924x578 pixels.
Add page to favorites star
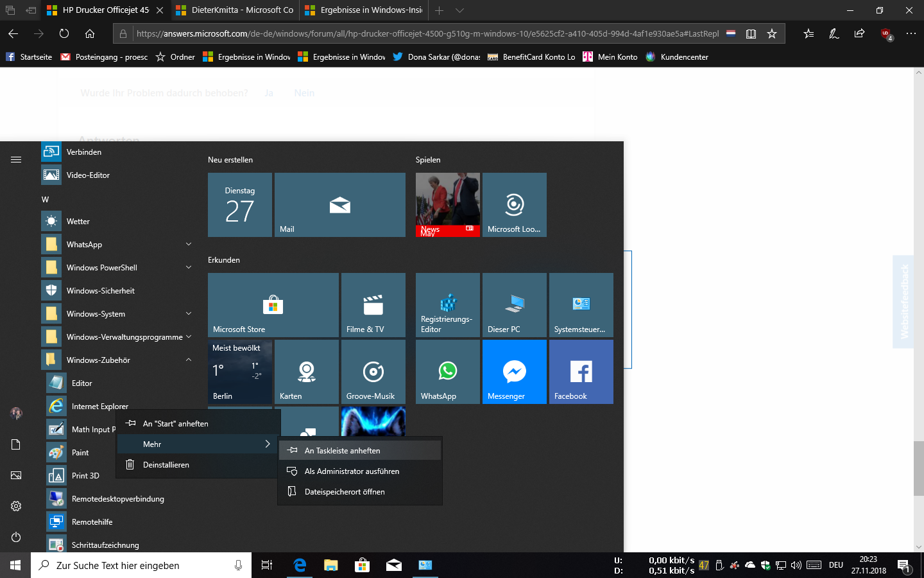(x=772, y=33)
